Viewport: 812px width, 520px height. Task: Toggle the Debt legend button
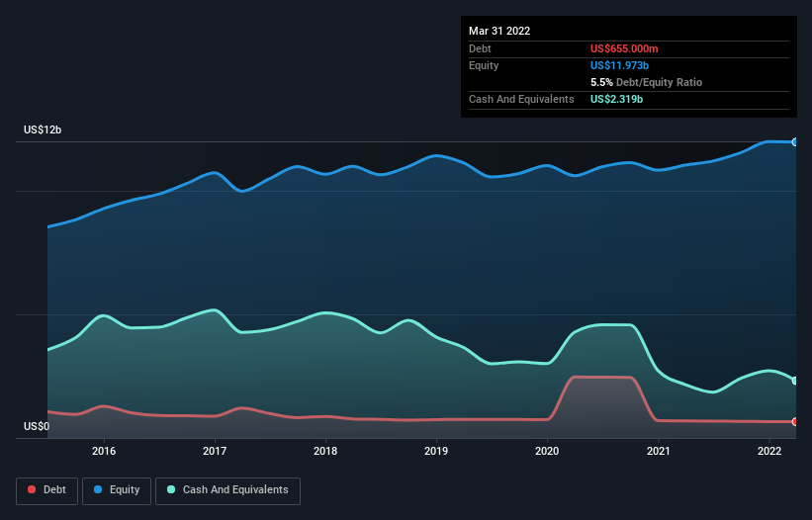click(47, 490)
